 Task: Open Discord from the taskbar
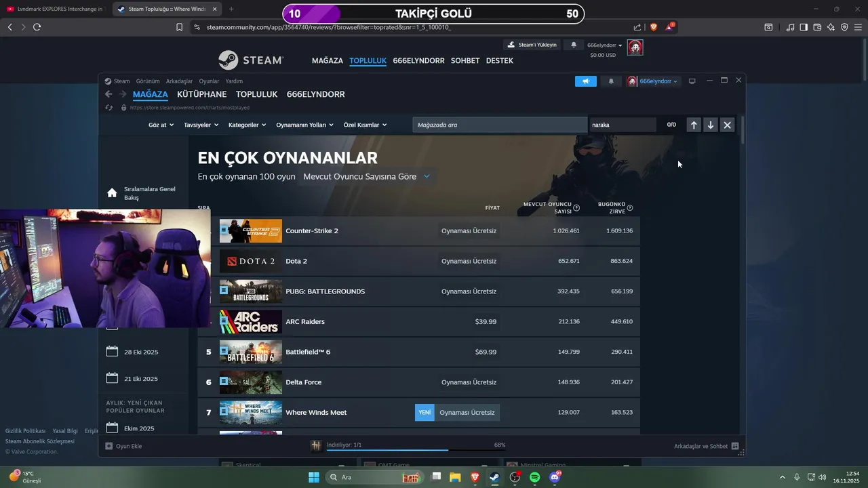coord(555,477)
